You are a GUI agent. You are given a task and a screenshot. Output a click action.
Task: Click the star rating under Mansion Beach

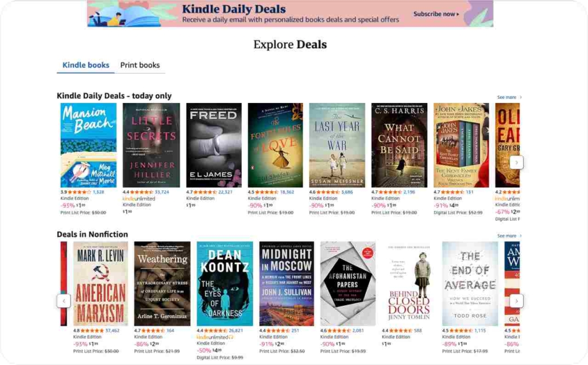pos(79,192)
